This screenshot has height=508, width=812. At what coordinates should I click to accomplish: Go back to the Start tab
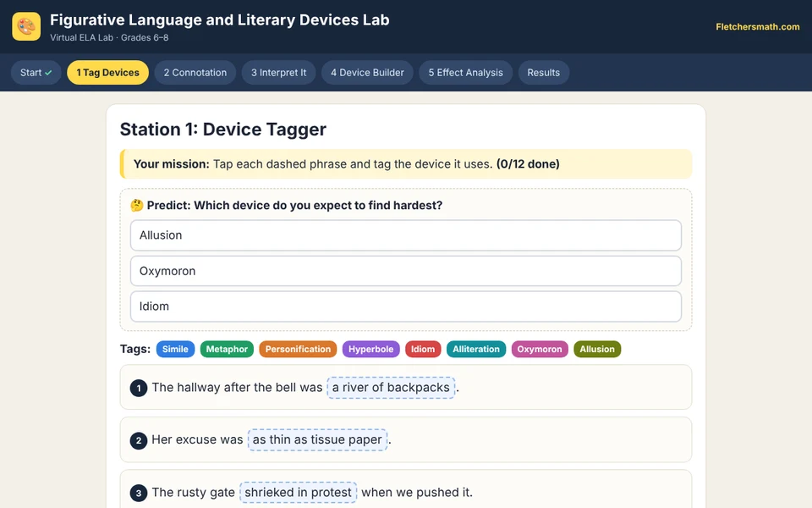(36, 73)
